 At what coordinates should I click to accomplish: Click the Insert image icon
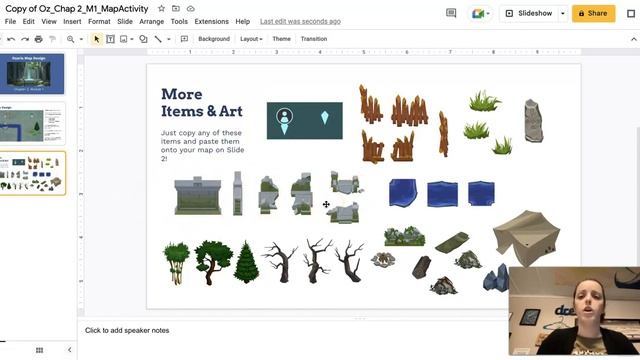(123, 39)
